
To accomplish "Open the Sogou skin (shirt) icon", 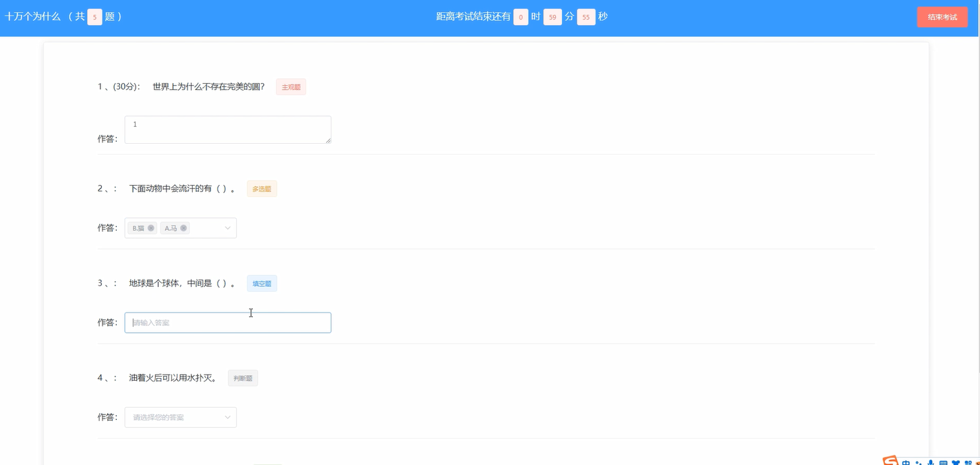I will 955,462.
